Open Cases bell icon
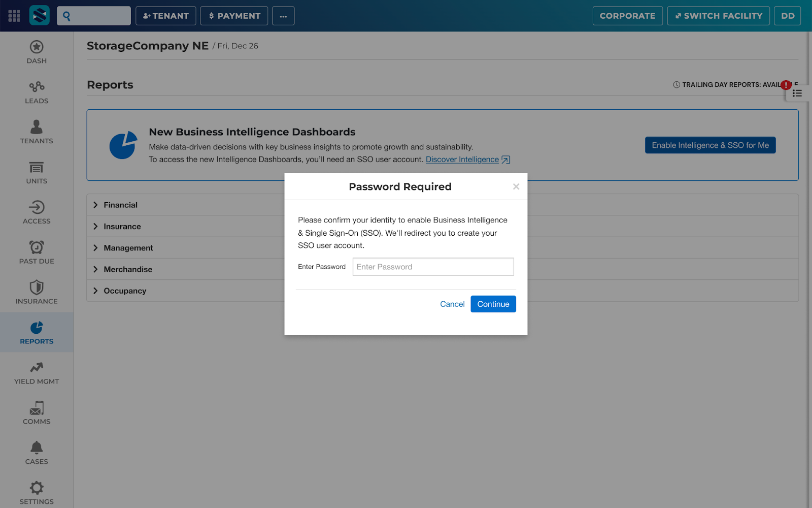This screenshot has width=812, height=508. [37, 448]
